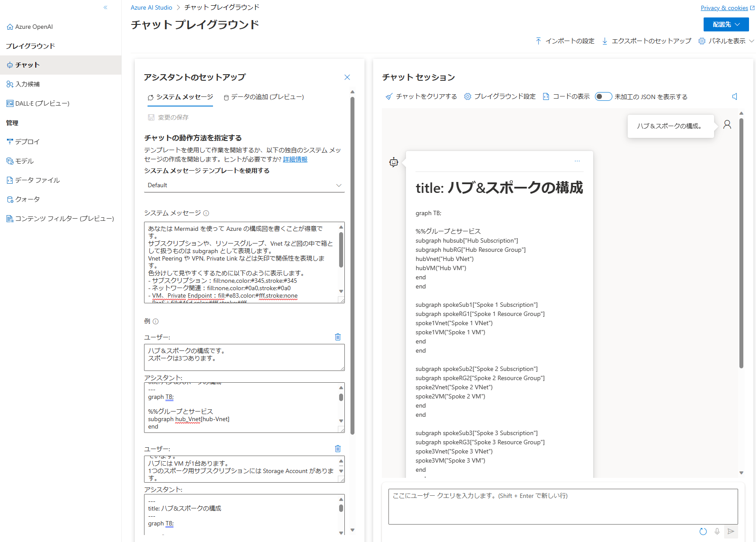Open 詳細情報 link
756x542 pixels.
point(295,159)
